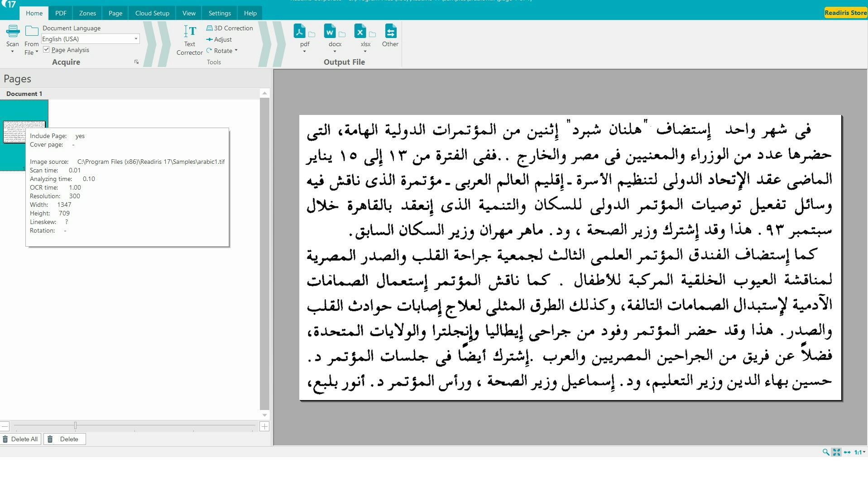Open the Acquire group dialog launcher
This screenshot has height=477, width=868.
(x=136, y=62)
